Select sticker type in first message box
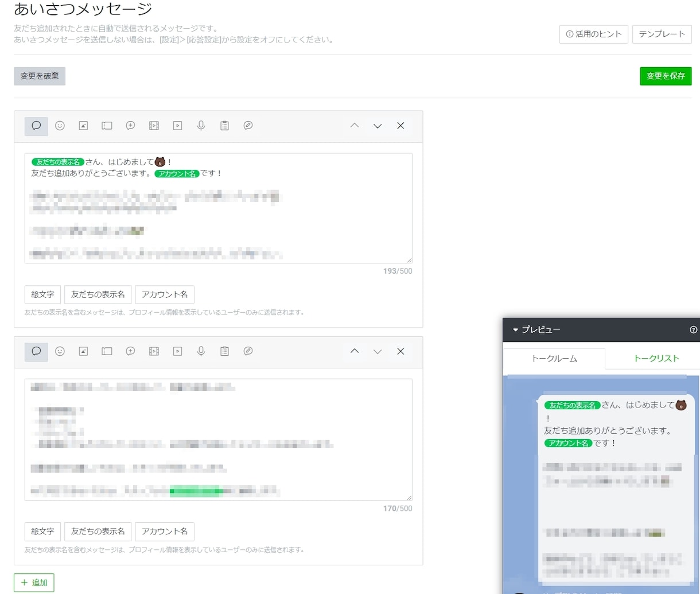The height and width of the screenshot is (594, 700). coord(60,126)
